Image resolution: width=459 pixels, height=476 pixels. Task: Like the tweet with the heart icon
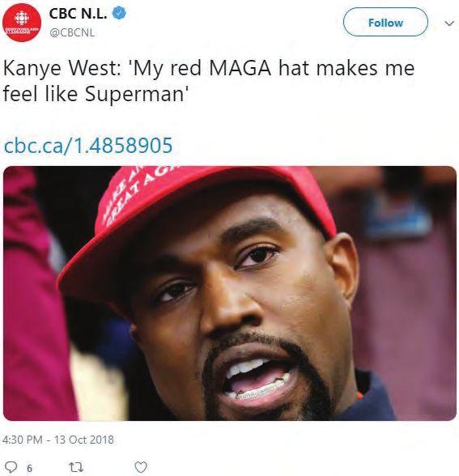point(141,466)
